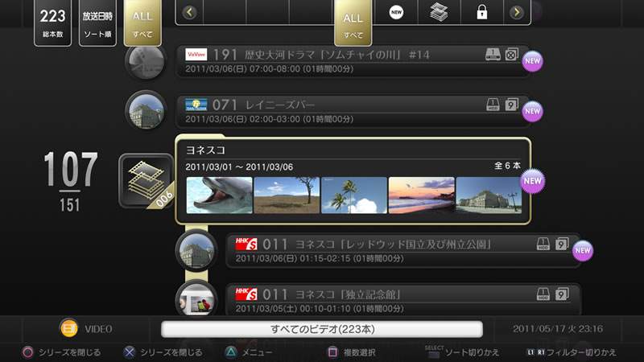Select the ALL すべて tab at top left
Screen dimensions: 644x362
142,23
